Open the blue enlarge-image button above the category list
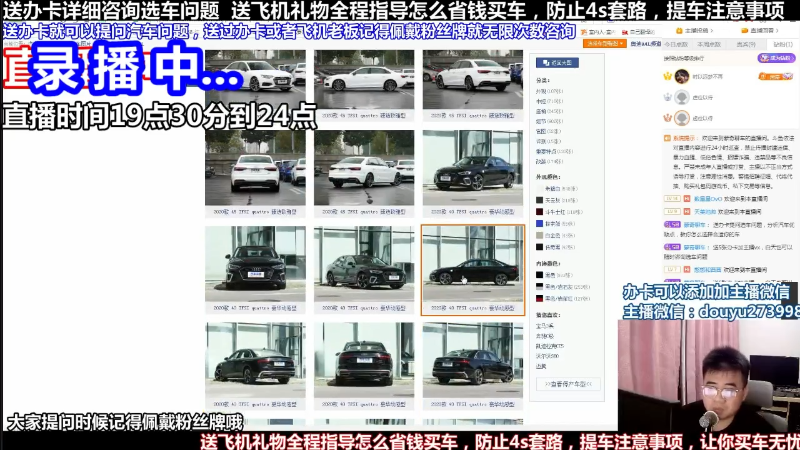The image size is (800, 450). pyautogui.click(x=557, y=63)
